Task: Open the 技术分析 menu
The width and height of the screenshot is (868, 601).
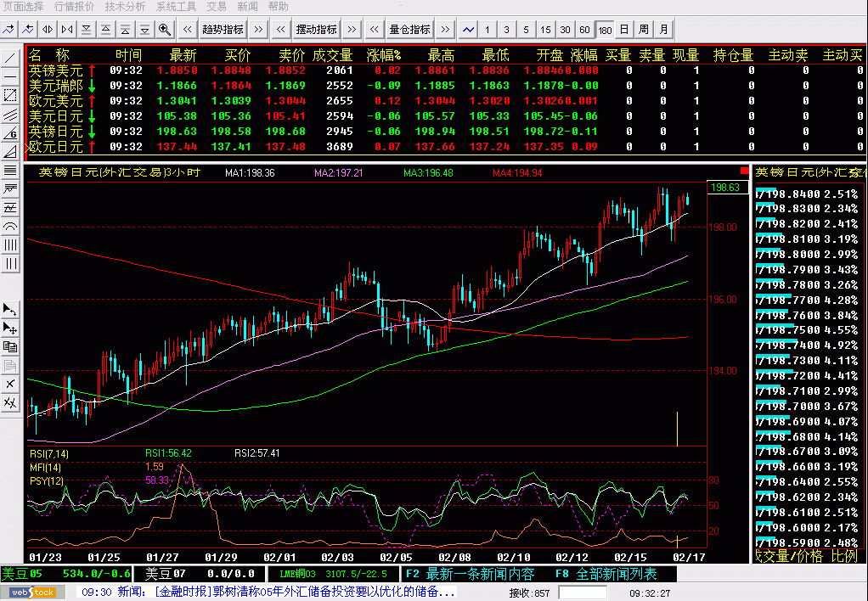Action: [x=125, y=7]
